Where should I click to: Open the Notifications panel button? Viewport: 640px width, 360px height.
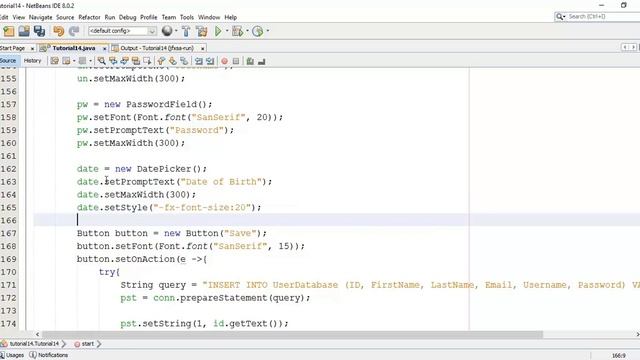coord(49,355)
